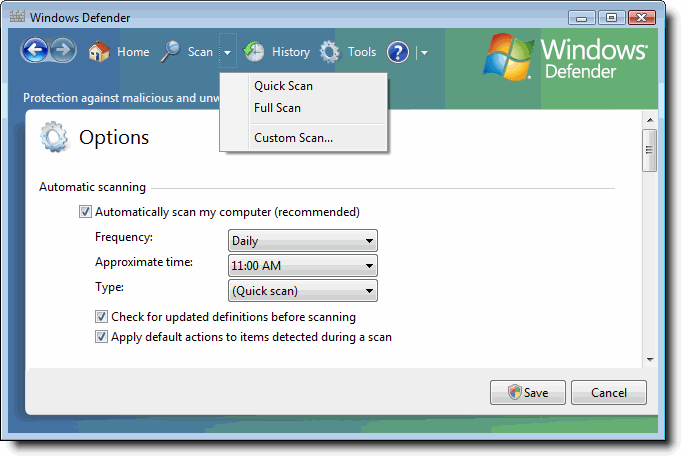Click the blue Help question mark icon
The width and height of the screenshot is (682, 457).
point(398,52)
